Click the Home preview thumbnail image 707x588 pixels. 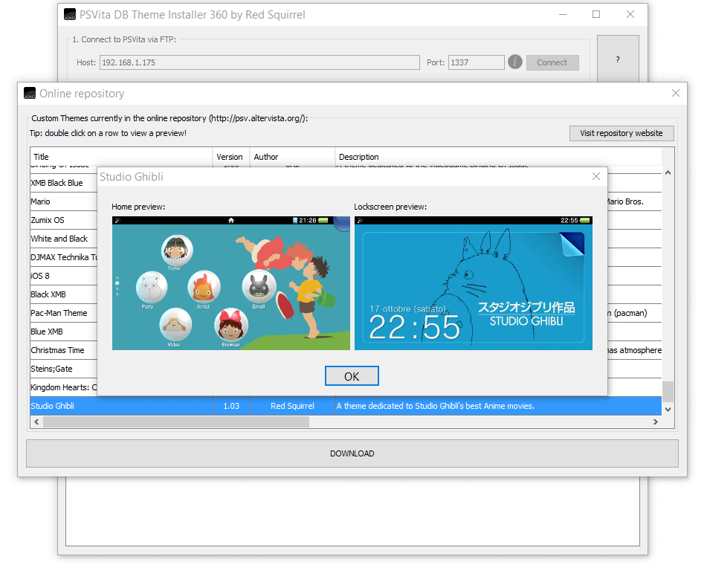[230, 282]
